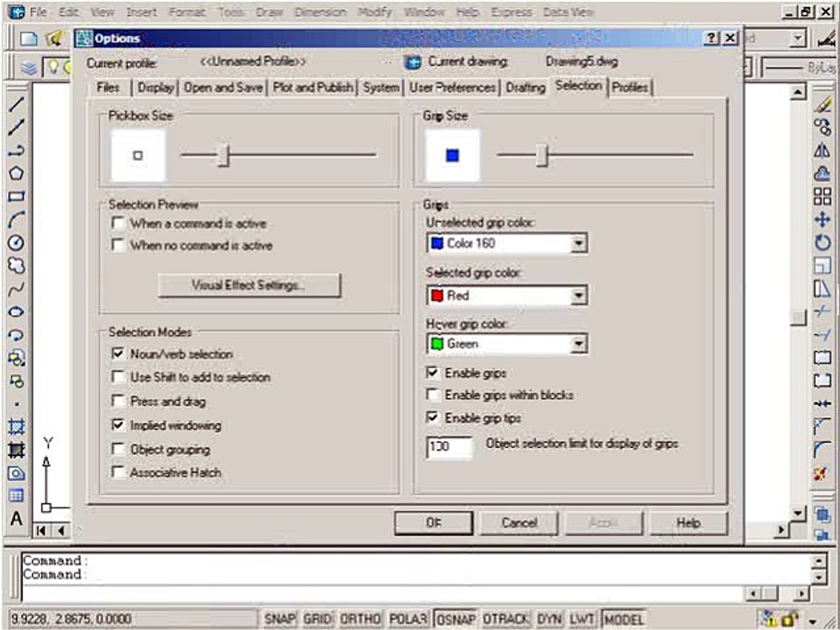Click the Explode tool in modify toolbar
Image resolution: width=840 pixels, height=630 pixels.
point(822,473)
